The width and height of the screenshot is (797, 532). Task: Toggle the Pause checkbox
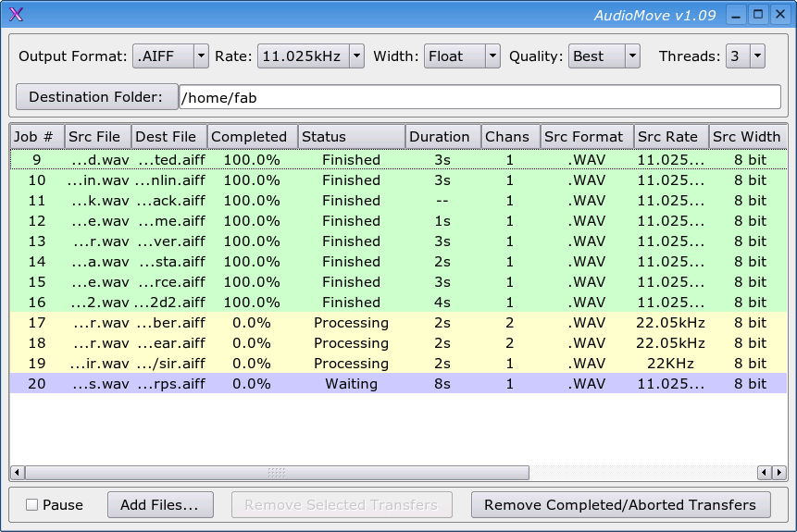tap(32, 504)
